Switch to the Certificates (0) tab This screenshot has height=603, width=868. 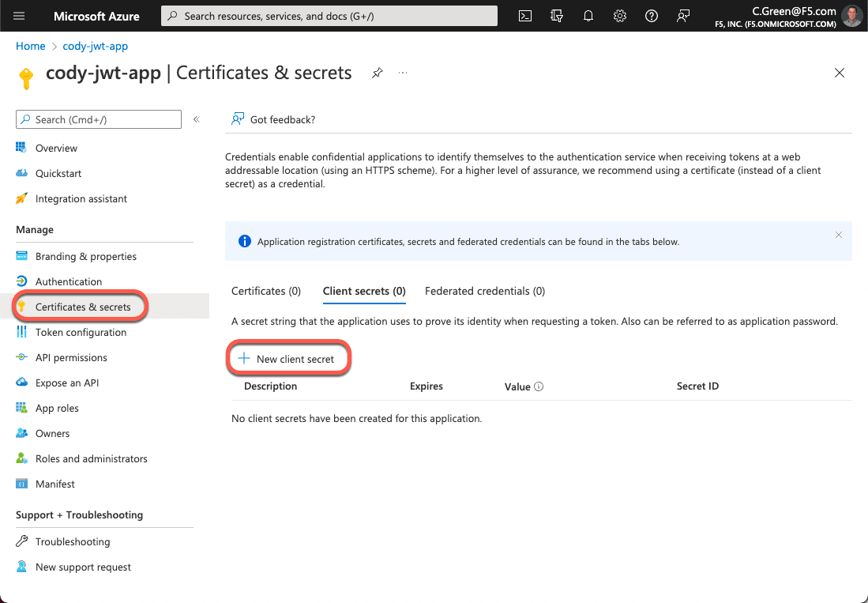tap(266, 291)
